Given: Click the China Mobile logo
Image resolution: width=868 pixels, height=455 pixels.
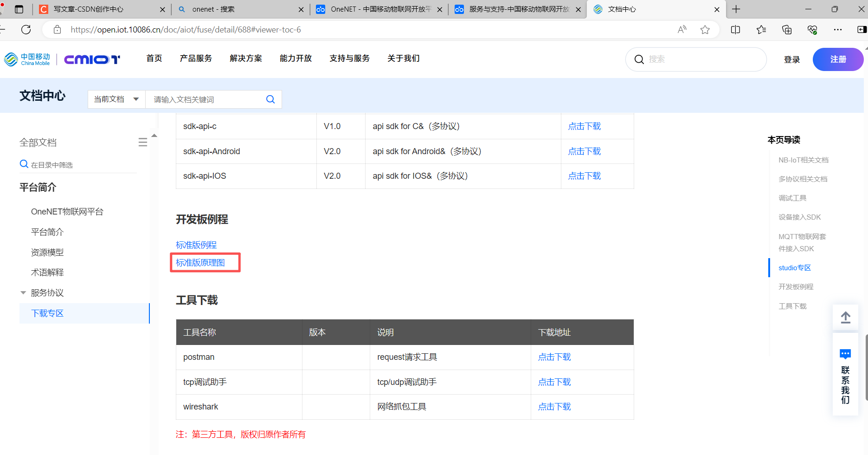Looking at the screenshot, I should point(27,59).
